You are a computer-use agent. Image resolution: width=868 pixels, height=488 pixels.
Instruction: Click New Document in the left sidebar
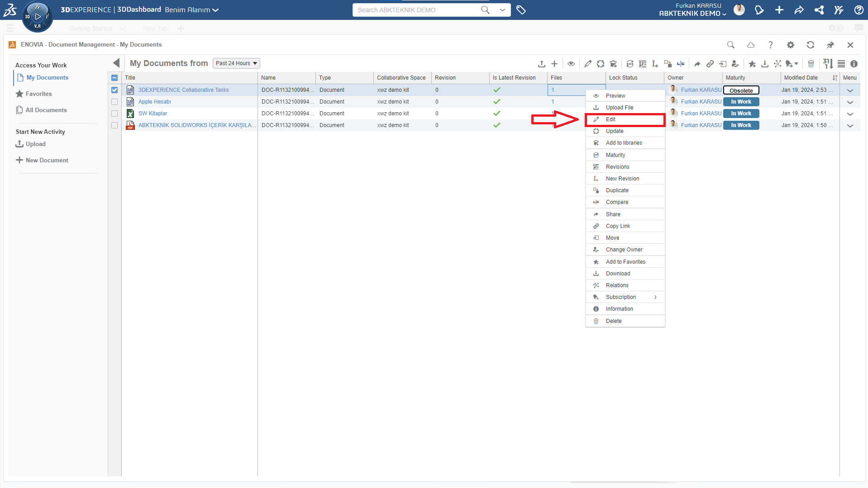click(x=47, y=160)
